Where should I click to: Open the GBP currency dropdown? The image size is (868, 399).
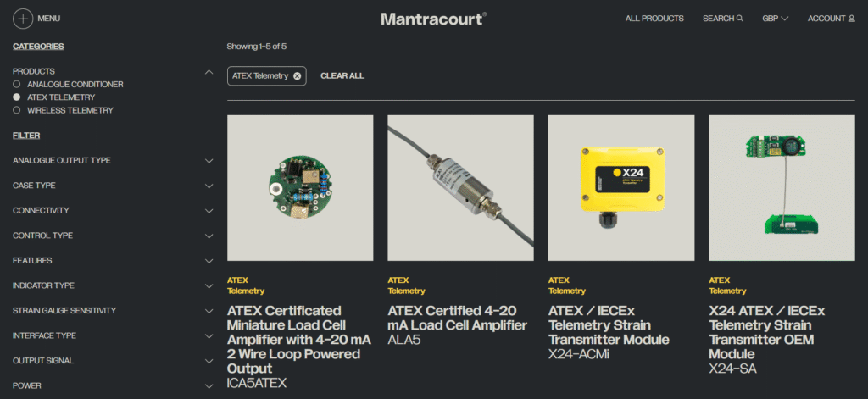coord(775,19)
